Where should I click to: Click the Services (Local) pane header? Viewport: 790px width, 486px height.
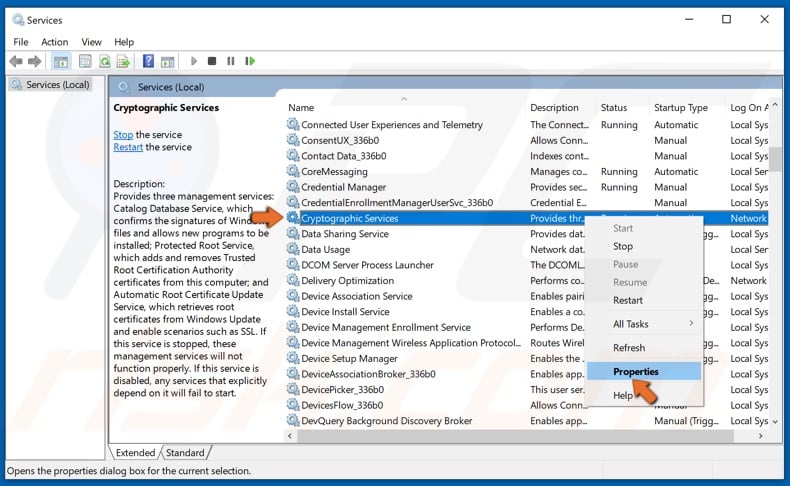[x=171, y=87]
